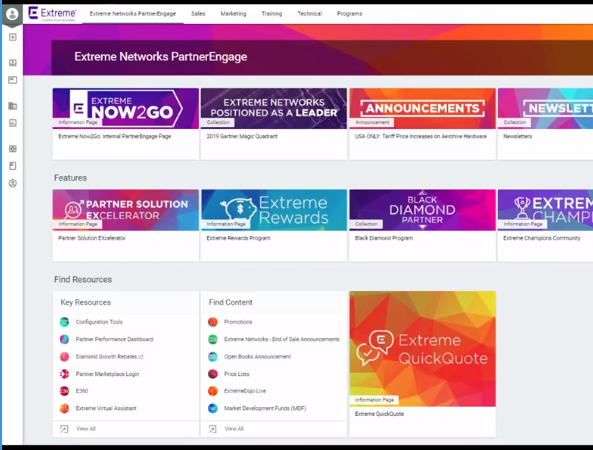
Task: Open Extreme Now2Go banner card
Action: pos(126,109)
